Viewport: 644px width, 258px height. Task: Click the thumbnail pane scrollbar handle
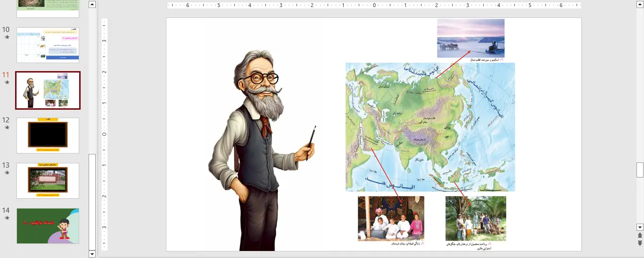tap(92, 202)
